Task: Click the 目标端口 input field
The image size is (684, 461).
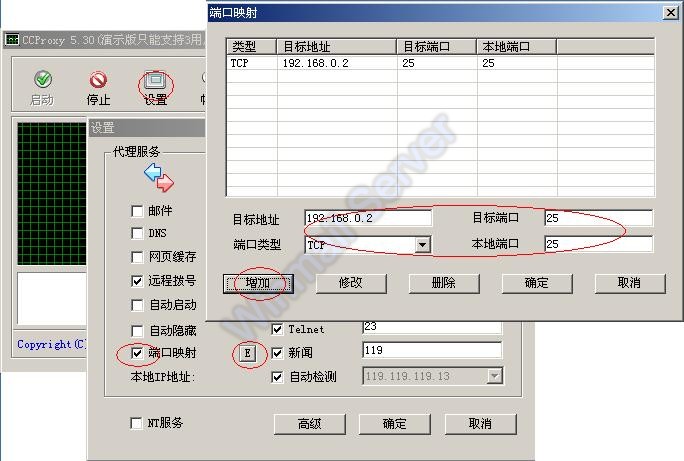Action: point(598,218)
